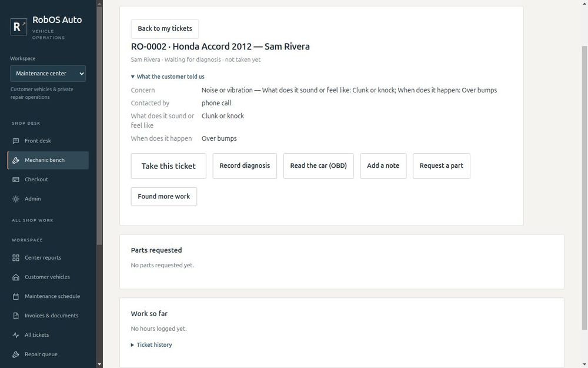This screenshot has width=588, height=368.
Task: Open Front desk in sidebar
Action: click(x=48, y=141)
